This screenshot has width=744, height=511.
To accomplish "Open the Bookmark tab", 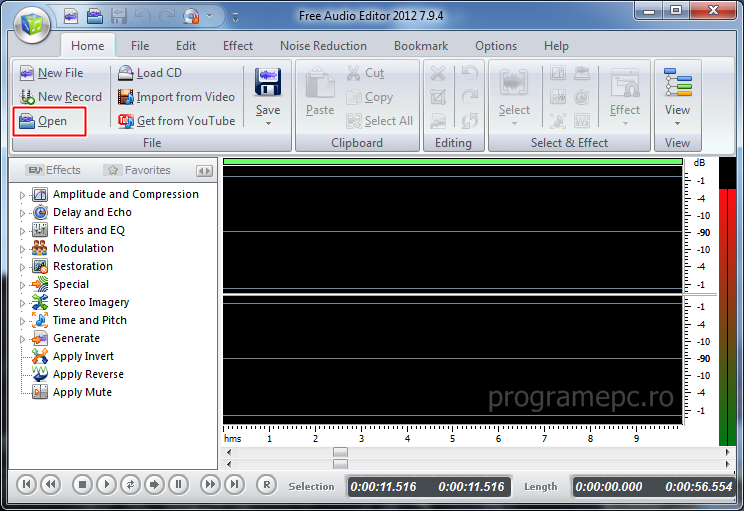I will 421,46.
